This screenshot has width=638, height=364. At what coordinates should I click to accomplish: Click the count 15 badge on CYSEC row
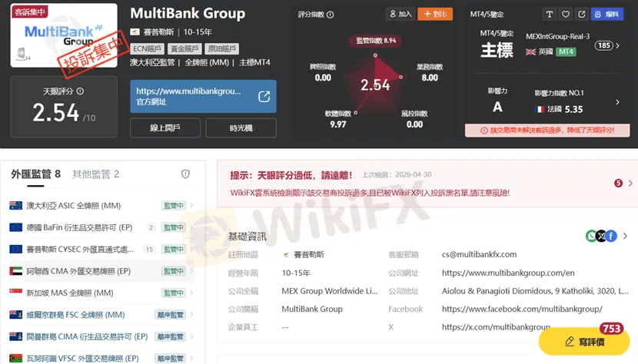[x=149, y=250]
